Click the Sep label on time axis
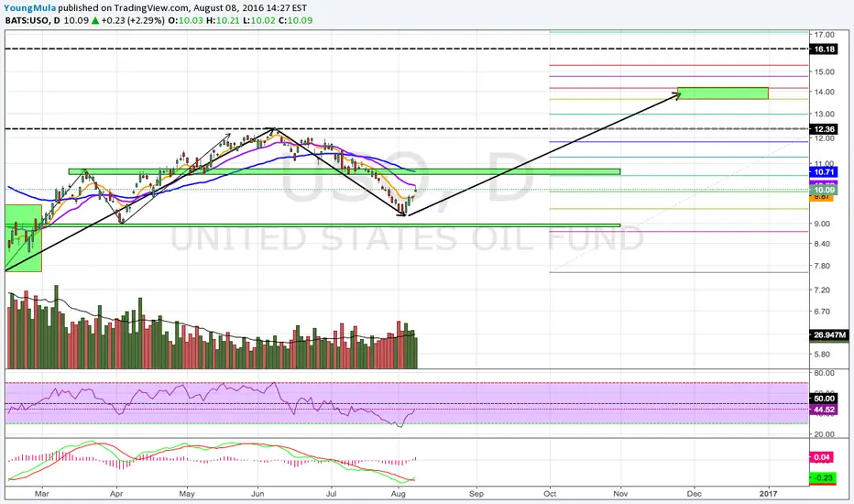 (x=476, y=494)
